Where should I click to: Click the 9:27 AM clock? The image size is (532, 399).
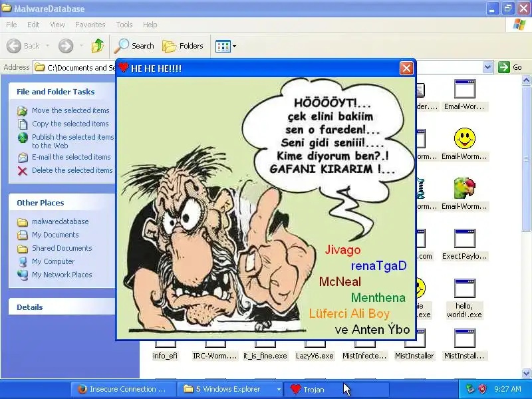(x=507, y=389)
